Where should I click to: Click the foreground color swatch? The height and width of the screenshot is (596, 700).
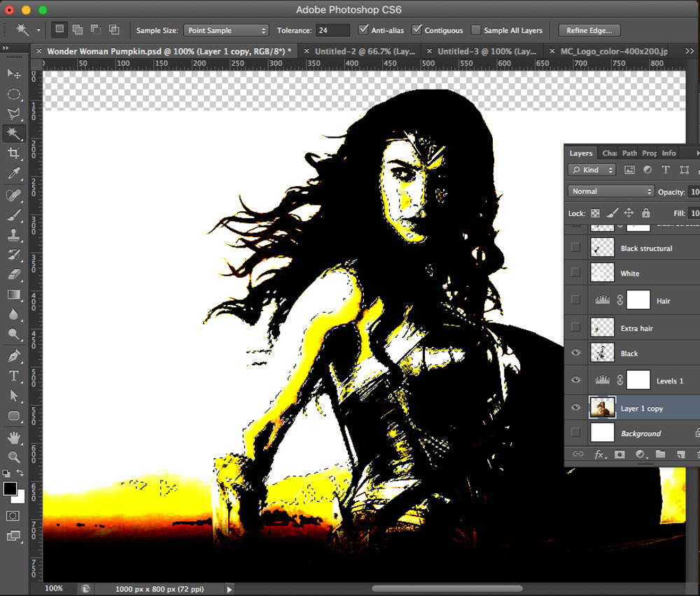tap(10, 489)
